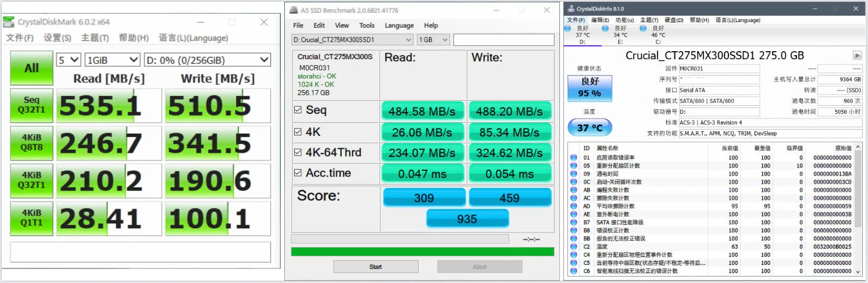Disable the Acc.time test checkbox
Viewport: 868px width, 283px height.
tap(298, 173)
